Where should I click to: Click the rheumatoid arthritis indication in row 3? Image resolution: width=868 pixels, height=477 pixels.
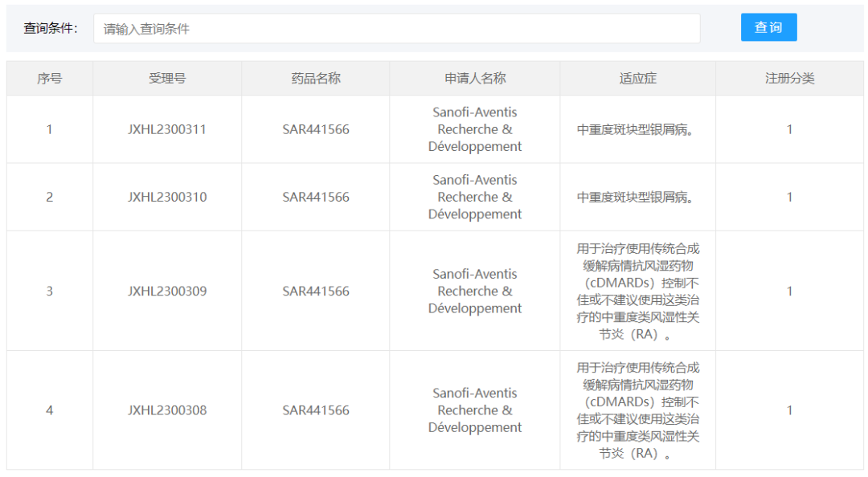coord(638,291)
